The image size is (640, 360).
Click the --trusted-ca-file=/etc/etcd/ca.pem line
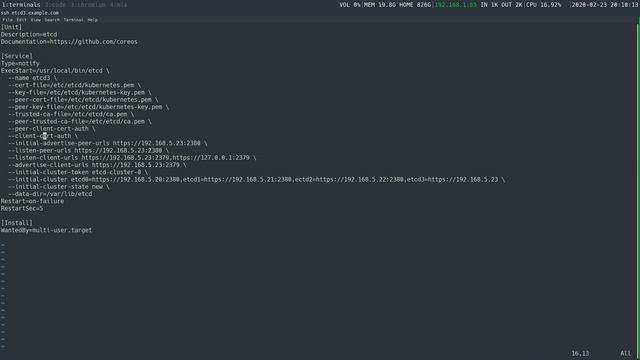pos(71,114)
